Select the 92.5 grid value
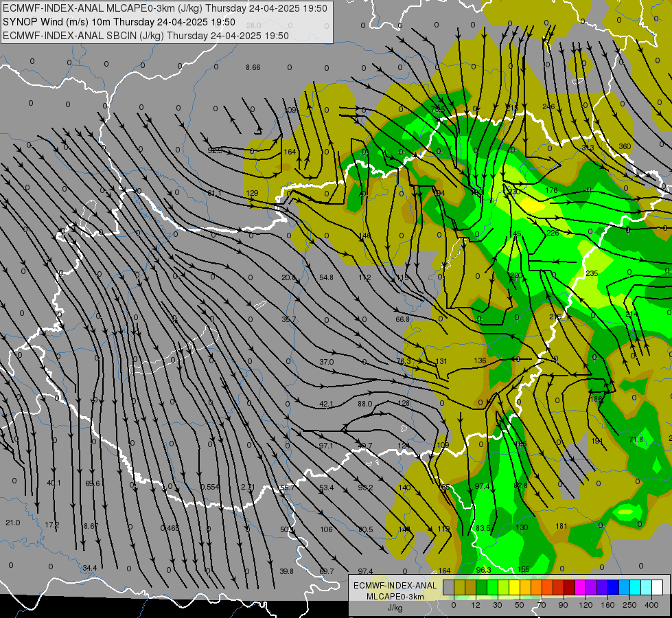 click(215, 150)
